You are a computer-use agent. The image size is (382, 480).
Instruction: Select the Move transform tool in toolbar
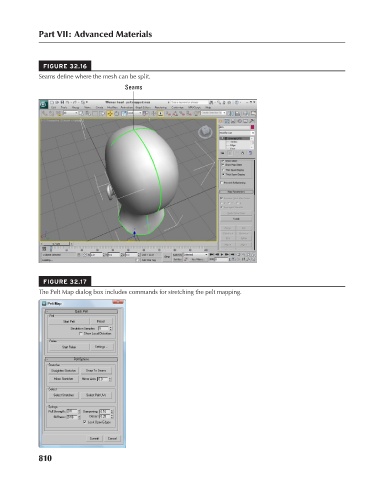(109, 114)
